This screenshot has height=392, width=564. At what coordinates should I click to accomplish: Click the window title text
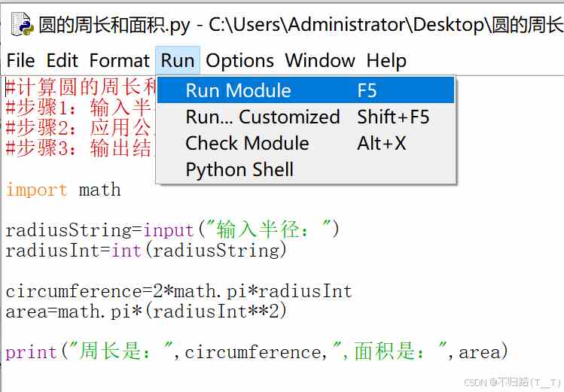300,24
